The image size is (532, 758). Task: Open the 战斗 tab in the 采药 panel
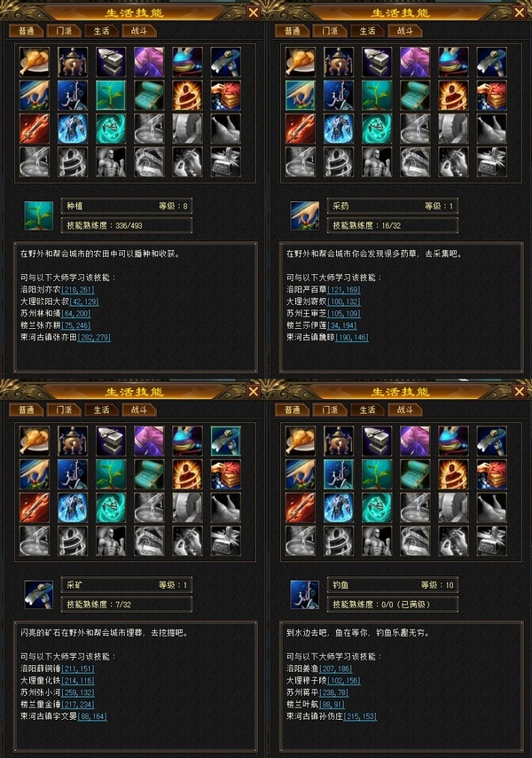coord(405,31)
